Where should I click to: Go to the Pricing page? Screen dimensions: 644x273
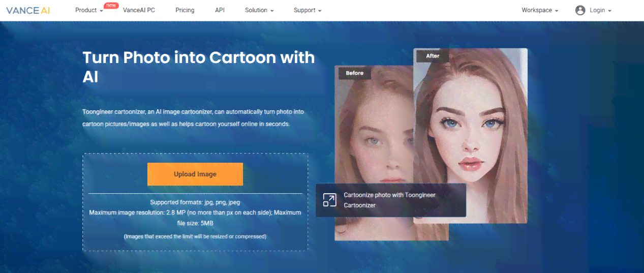click(185, 10)
